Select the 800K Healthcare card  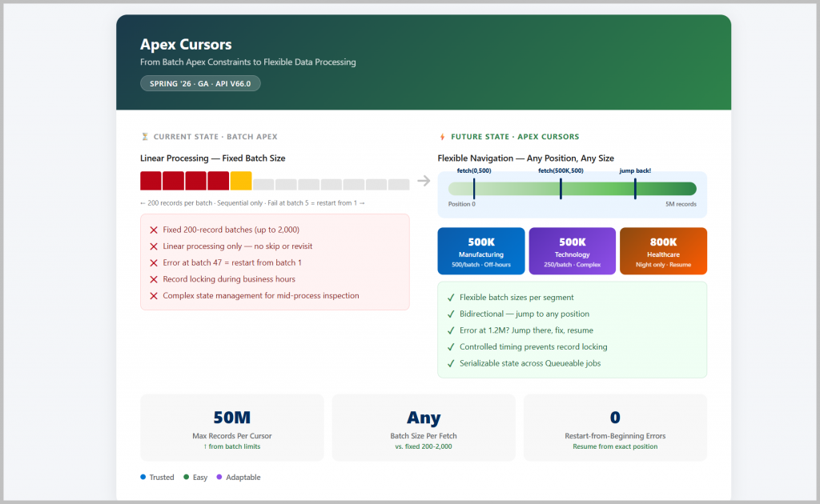coord(663,251)
